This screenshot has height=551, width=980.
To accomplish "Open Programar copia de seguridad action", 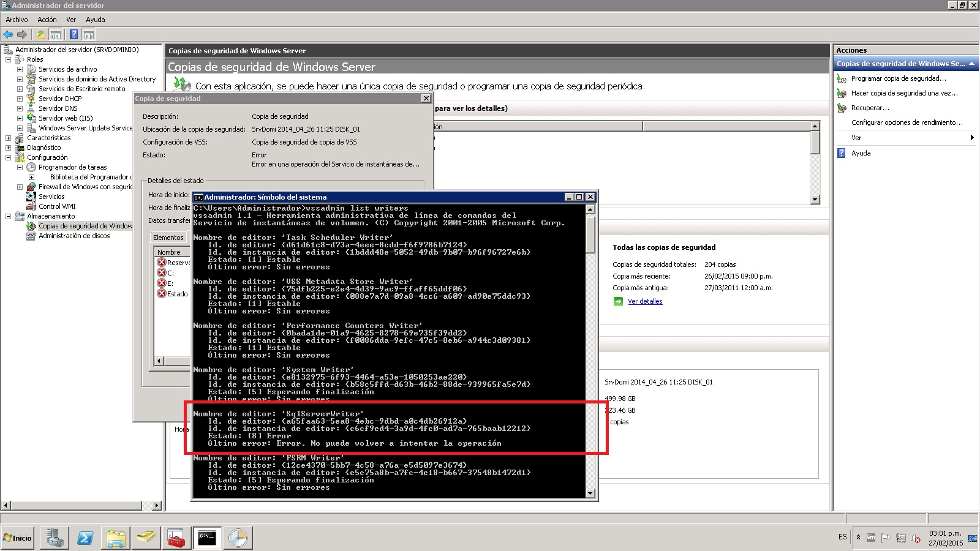I will click(898, 78).
